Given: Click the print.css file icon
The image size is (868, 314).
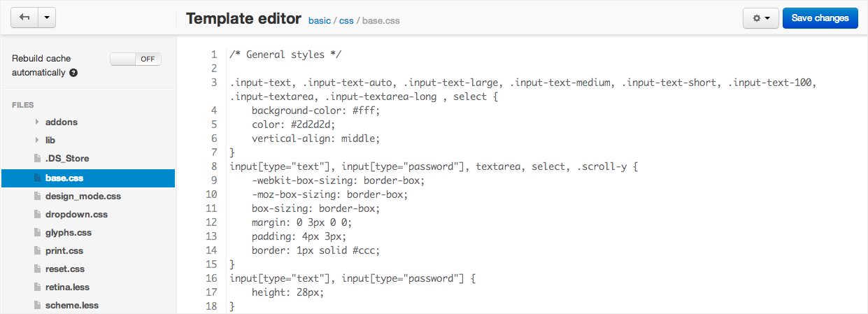Looking at the screenshot, I should tap(38, 251).
